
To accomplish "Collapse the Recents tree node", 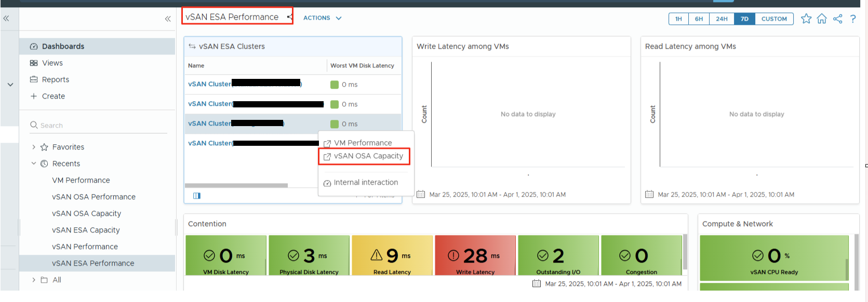I will [34, 163].
